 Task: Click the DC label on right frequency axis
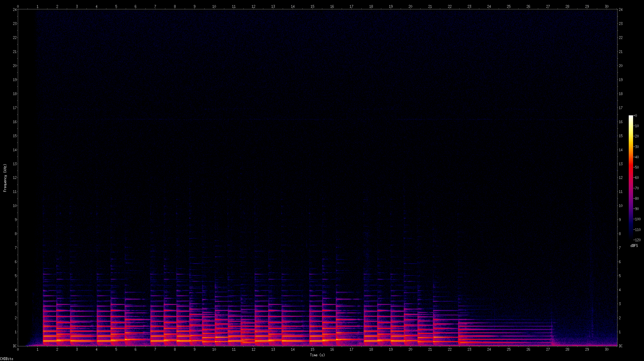point(621,346)
